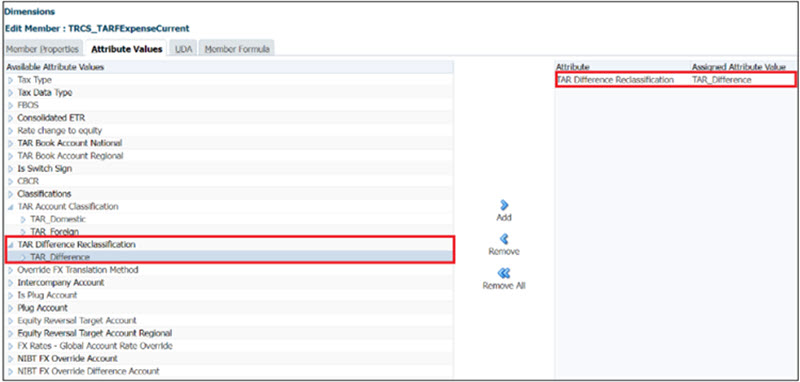Screen dimensions: 800x382
Task: Click the Add double-arrow icon
Action: (504, 205)
